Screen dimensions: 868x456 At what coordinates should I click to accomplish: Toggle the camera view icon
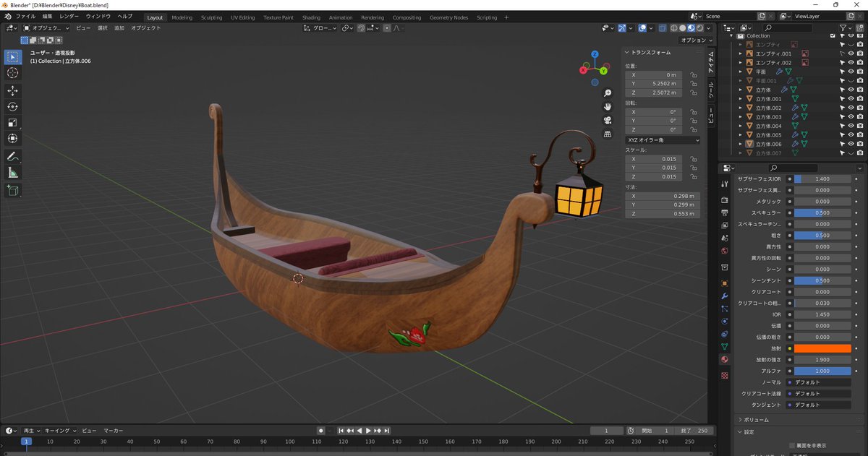[608, 120]
